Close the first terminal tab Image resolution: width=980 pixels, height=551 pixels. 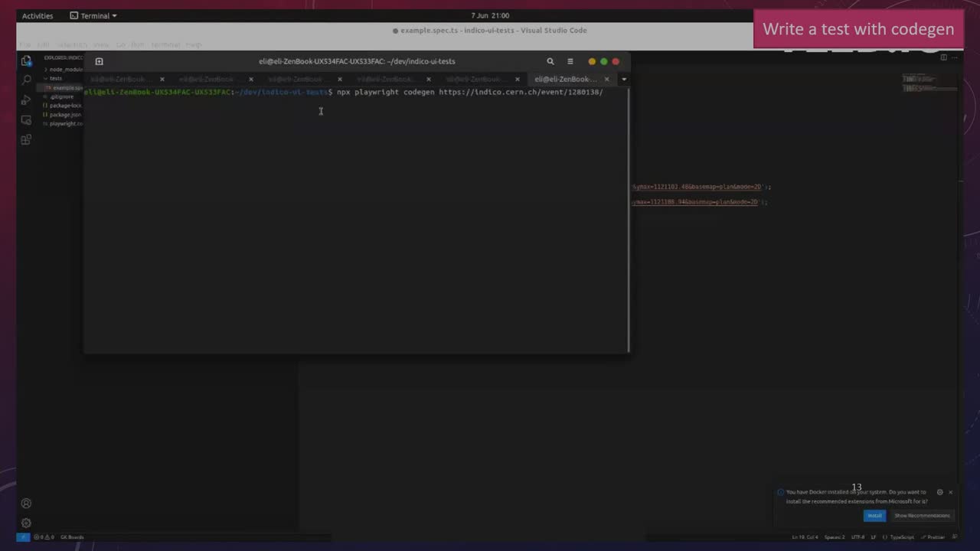(x=162, y=79)
